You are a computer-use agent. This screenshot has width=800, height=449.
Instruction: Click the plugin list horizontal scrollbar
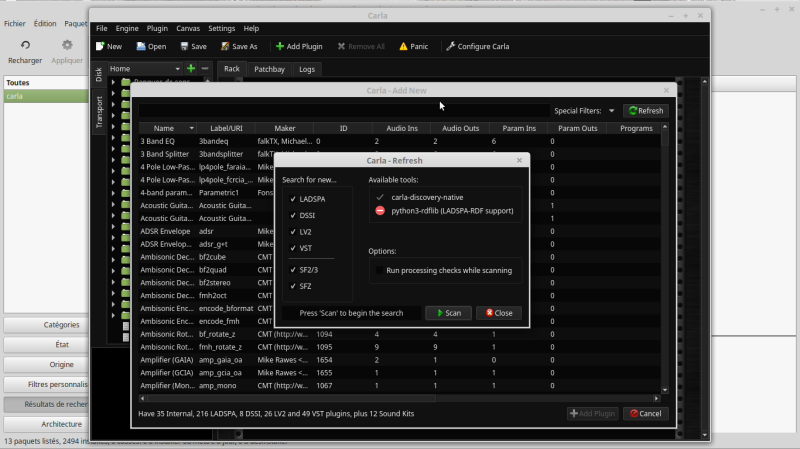[400, 398]
